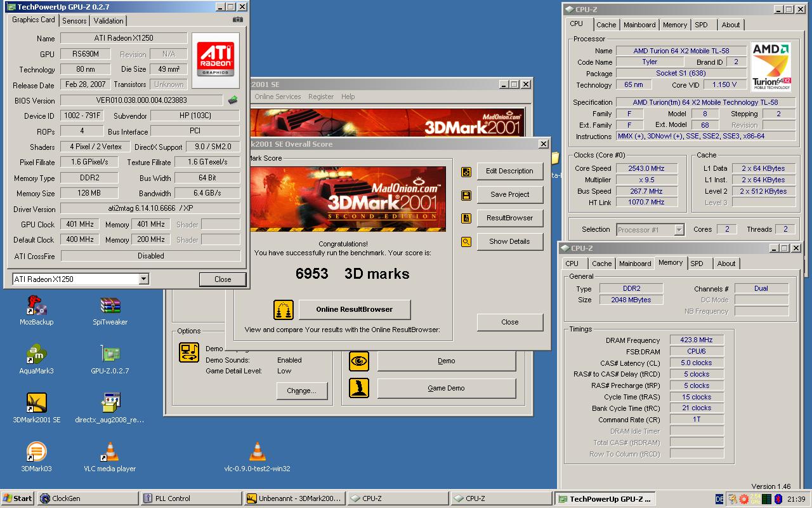Switch to the Sensors tab in GPU-Z
Image resolution: width=812 pixels, height=508 pixels.
(x=74, y=20)
